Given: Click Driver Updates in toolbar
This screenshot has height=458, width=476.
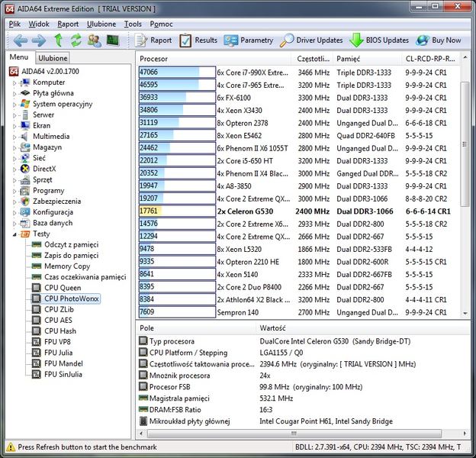Looking at the screenshot, I should (311, 40).
